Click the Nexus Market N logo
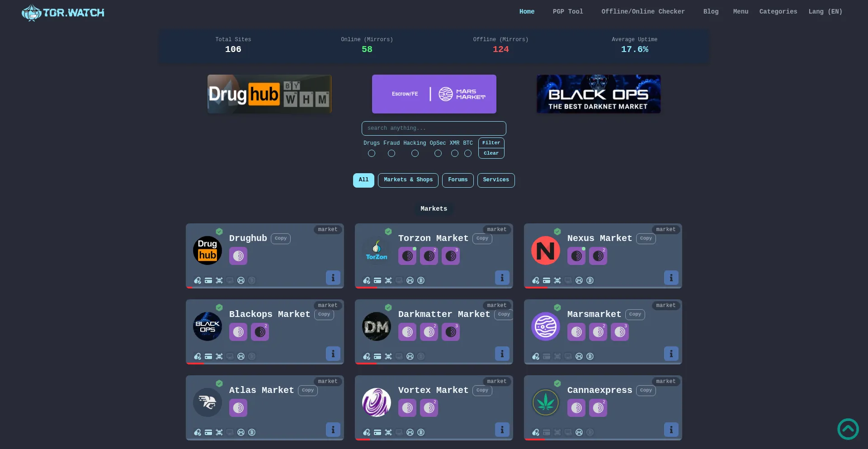 546,250
